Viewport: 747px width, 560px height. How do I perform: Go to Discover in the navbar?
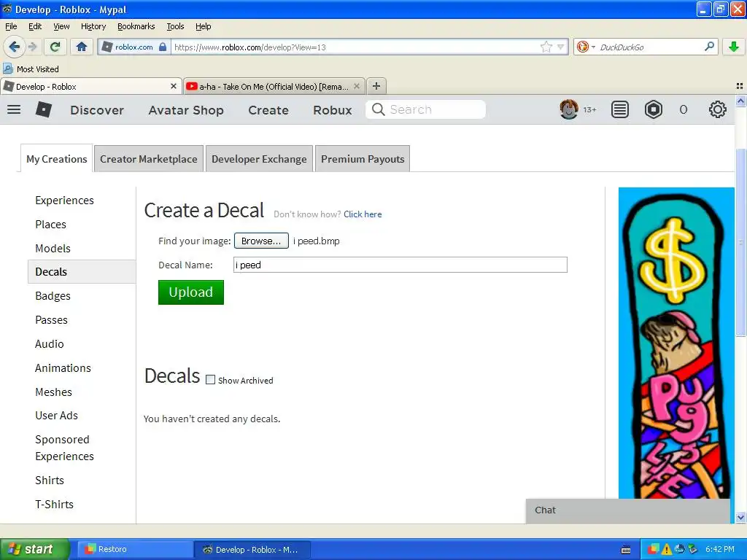pyautogui.click(x=97, y=110)
